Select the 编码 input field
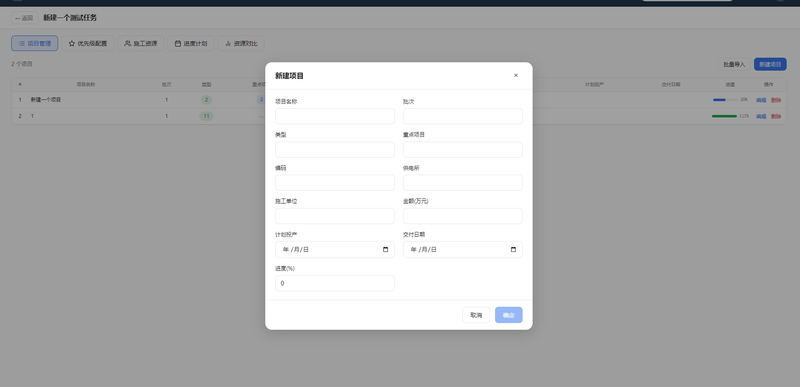Viewport: 800px width, 387px height. click(335, 183)
